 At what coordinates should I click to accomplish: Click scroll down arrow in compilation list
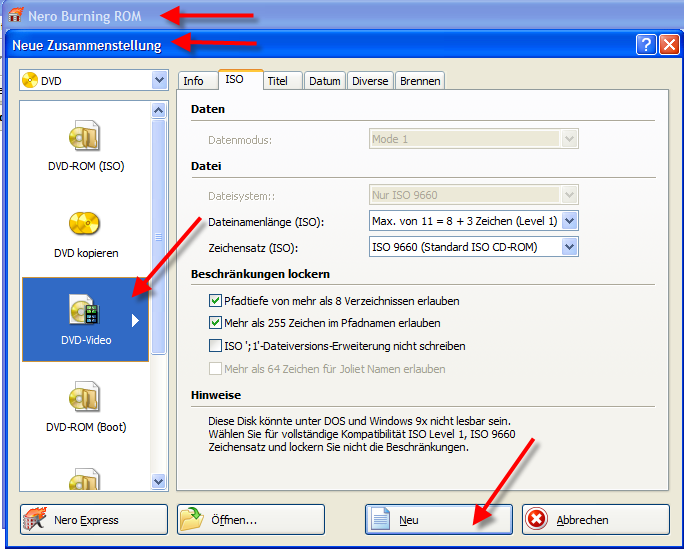tap(158, 481)
